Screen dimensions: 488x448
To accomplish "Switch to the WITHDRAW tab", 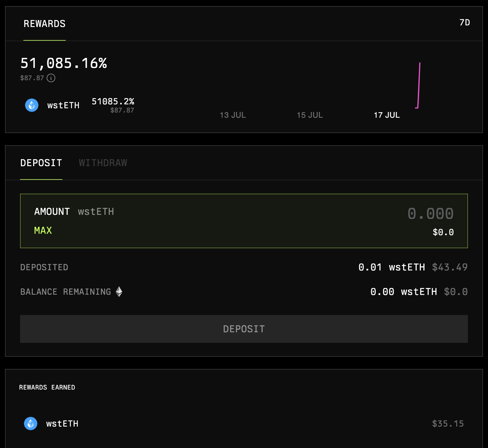I will point(103,163).
